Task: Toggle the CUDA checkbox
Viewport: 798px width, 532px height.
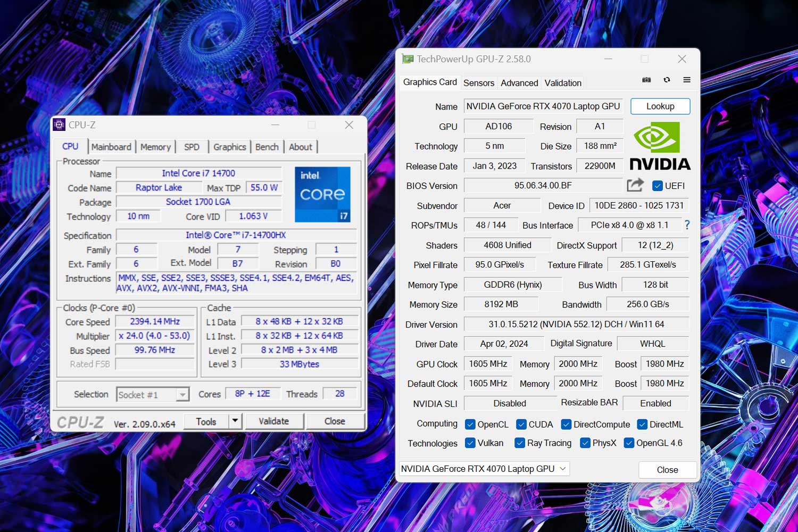Action: pos(521,425)
